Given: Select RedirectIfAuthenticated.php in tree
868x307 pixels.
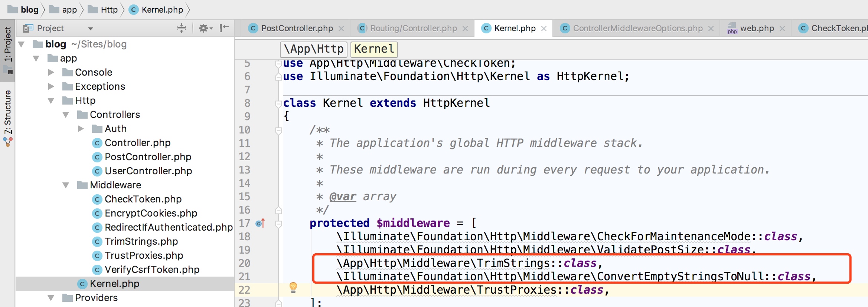Looking at the screenshot, I should click(169, 228).
